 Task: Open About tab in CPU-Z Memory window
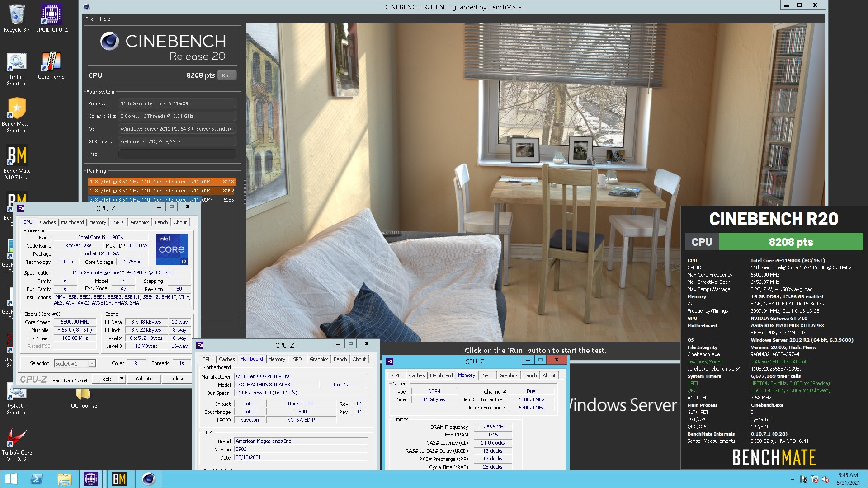[x=549, y=375]
